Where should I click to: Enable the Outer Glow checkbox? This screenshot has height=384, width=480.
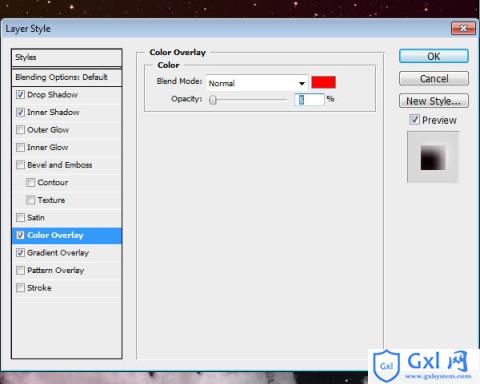(x=20, y=130)
